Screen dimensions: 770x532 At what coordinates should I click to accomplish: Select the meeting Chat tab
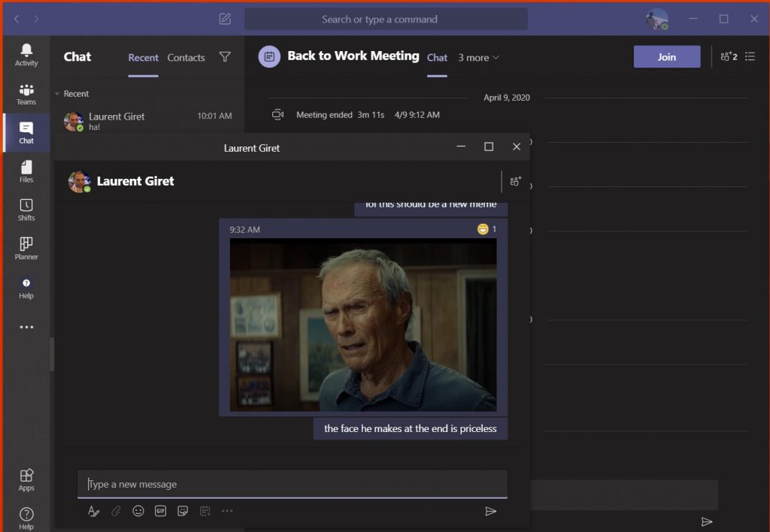click(437, 57)
